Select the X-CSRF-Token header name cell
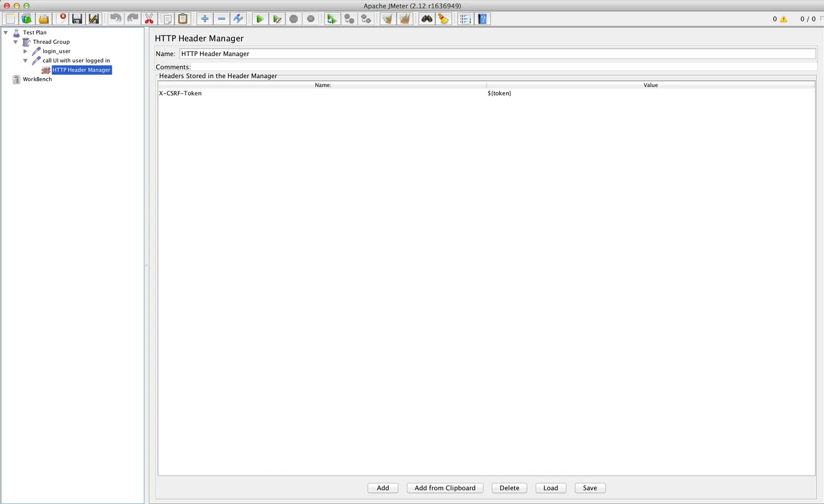Screen dimensions: 824x504 322,93
